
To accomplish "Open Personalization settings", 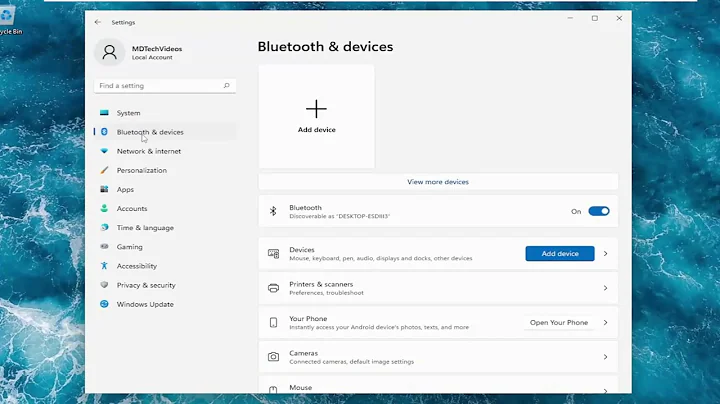I will click(165, 170).
